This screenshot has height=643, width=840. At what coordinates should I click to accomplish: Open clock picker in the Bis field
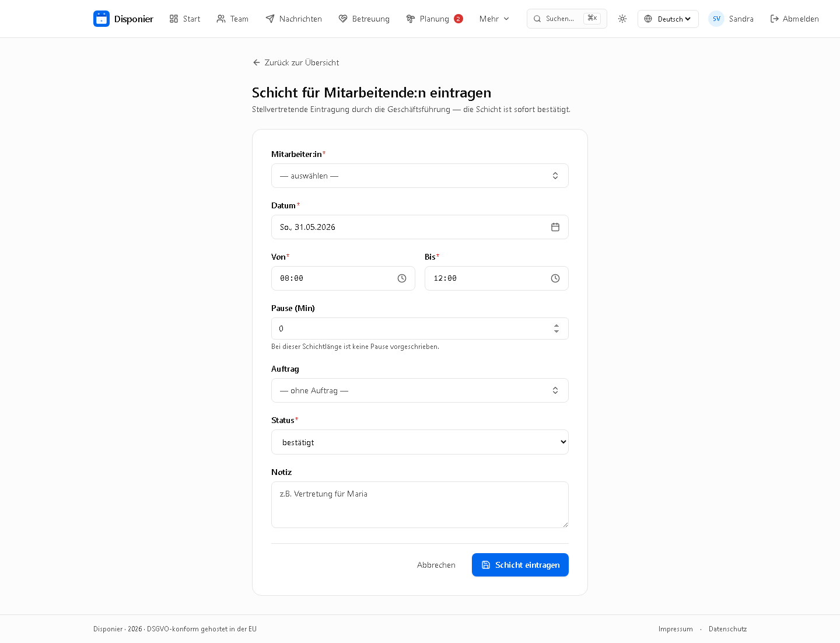coord(555,278)
